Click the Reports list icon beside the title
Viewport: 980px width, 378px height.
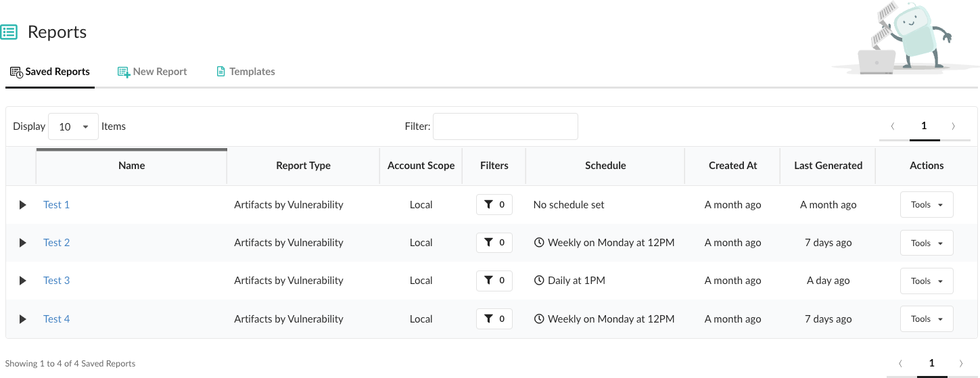(9, 32)
